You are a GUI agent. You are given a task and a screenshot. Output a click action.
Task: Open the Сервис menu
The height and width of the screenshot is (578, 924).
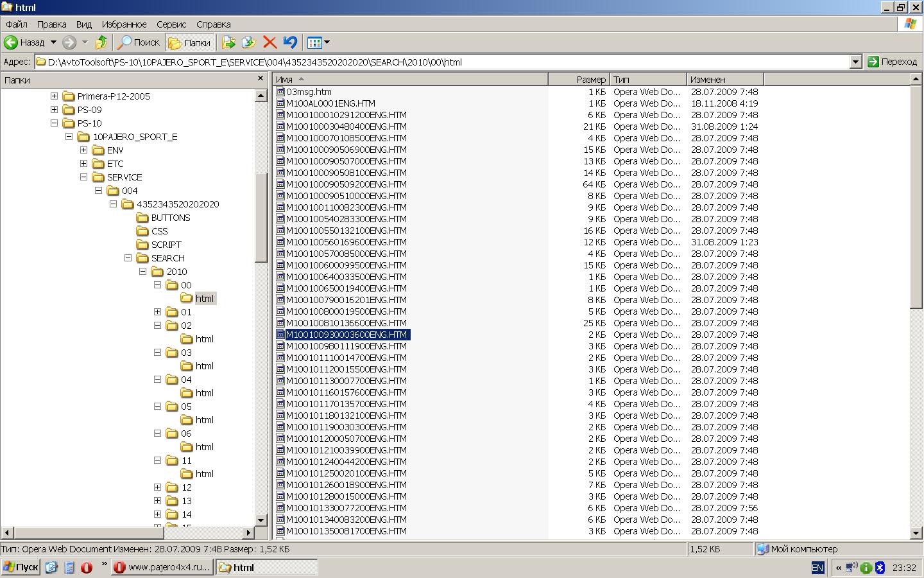pos(171,24)
